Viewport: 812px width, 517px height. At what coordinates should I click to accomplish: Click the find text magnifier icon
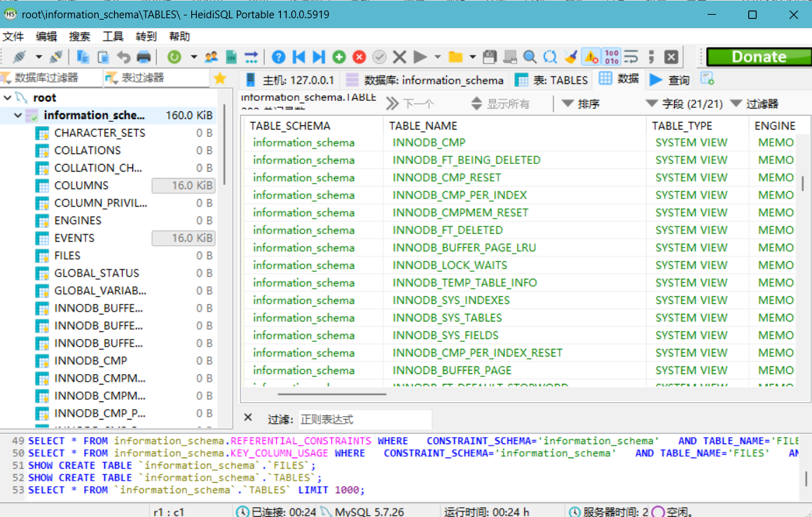(530, 57)
